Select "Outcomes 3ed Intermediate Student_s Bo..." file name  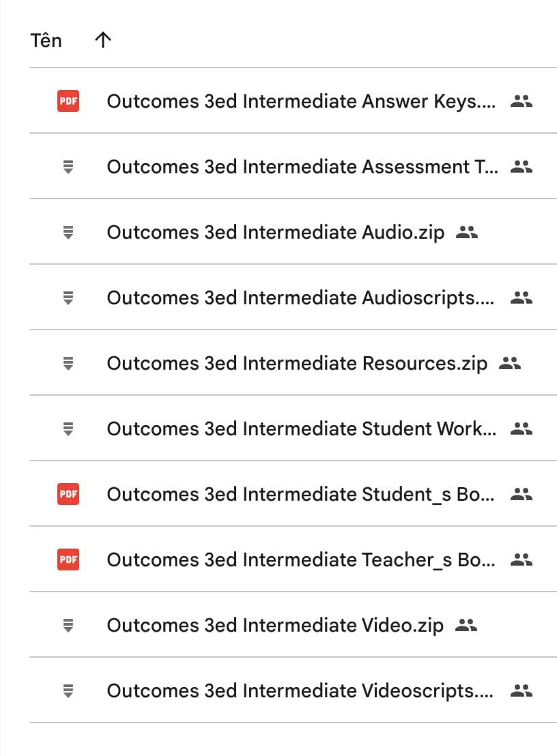click(300, 495)
